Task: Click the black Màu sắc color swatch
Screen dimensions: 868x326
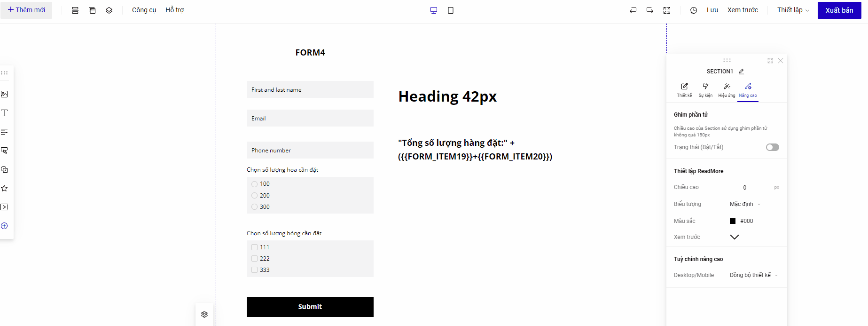Action: [x=733, y=221]
